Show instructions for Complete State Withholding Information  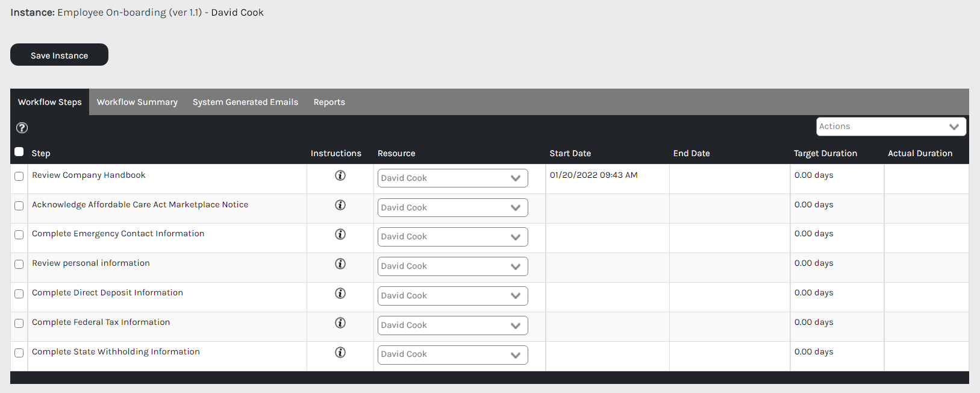tap(340, 352)
